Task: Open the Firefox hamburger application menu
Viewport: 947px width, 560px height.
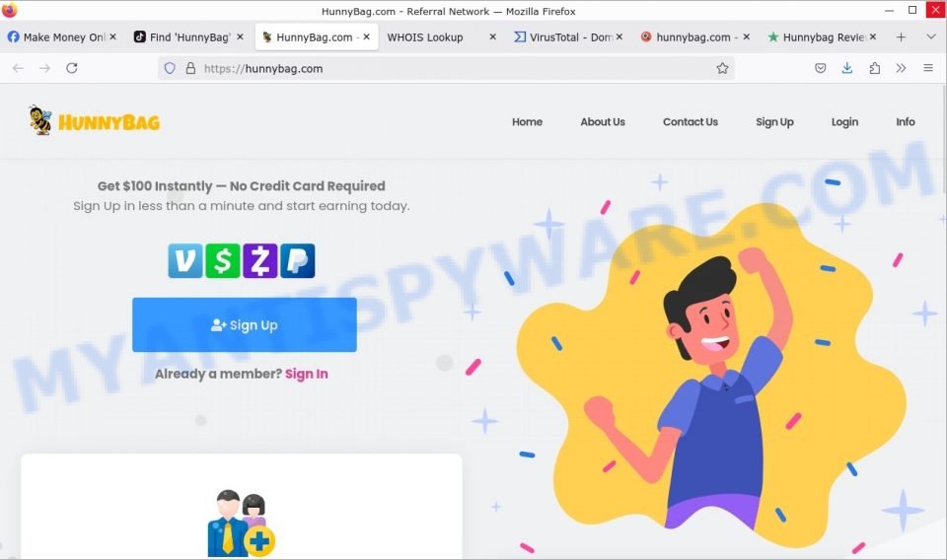Action: tap(927, 68)
